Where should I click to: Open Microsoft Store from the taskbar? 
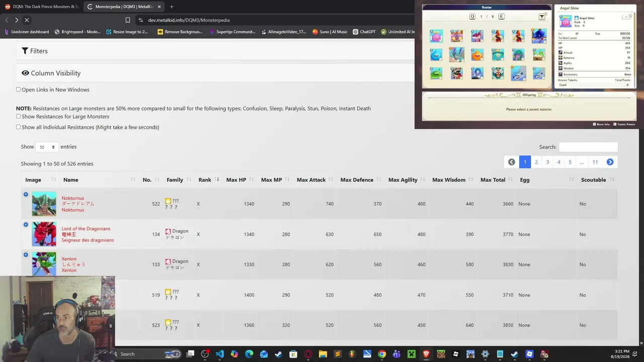point(293,354)
